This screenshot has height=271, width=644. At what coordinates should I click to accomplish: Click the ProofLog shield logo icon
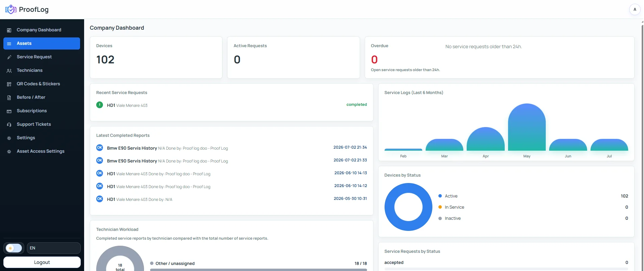click(11, 9)
